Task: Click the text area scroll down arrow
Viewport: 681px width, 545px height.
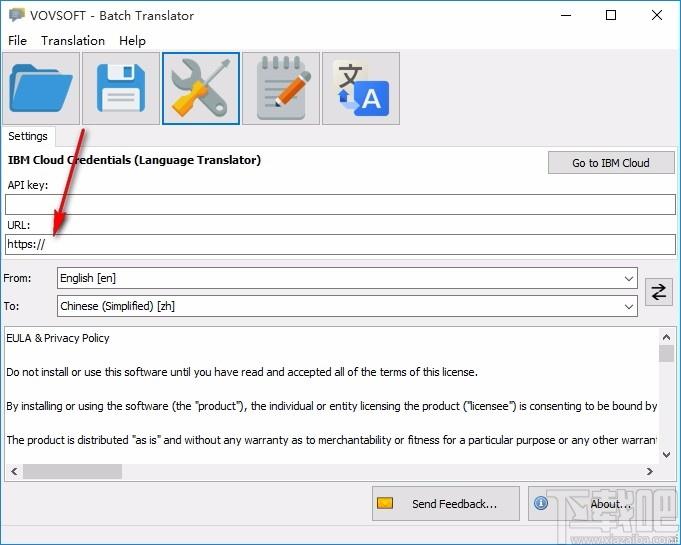Action: coord(666,455)
